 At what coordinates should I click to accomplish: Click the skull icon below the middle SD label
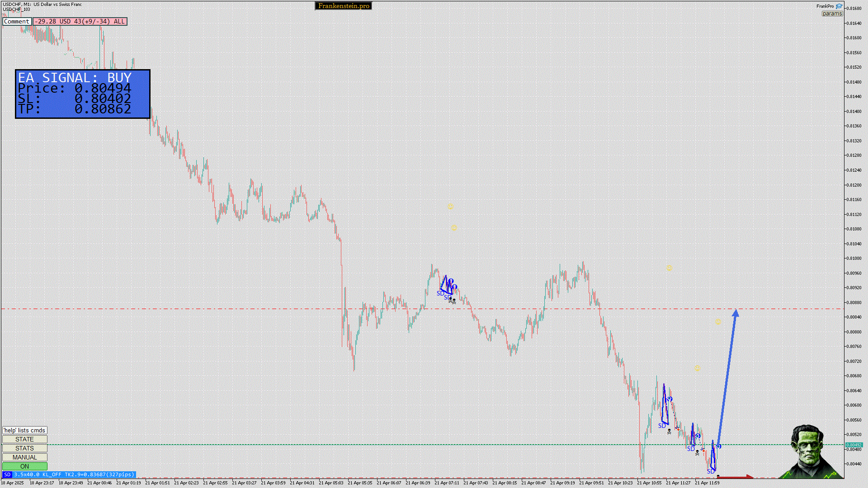coord(698,452)
